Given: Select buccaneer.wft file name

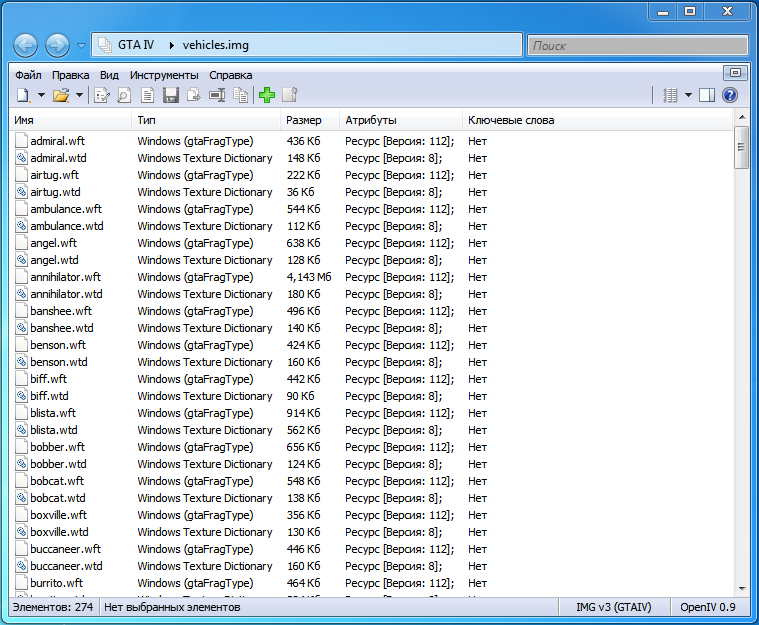Looking at the screenshot, I should coord(65,549).
